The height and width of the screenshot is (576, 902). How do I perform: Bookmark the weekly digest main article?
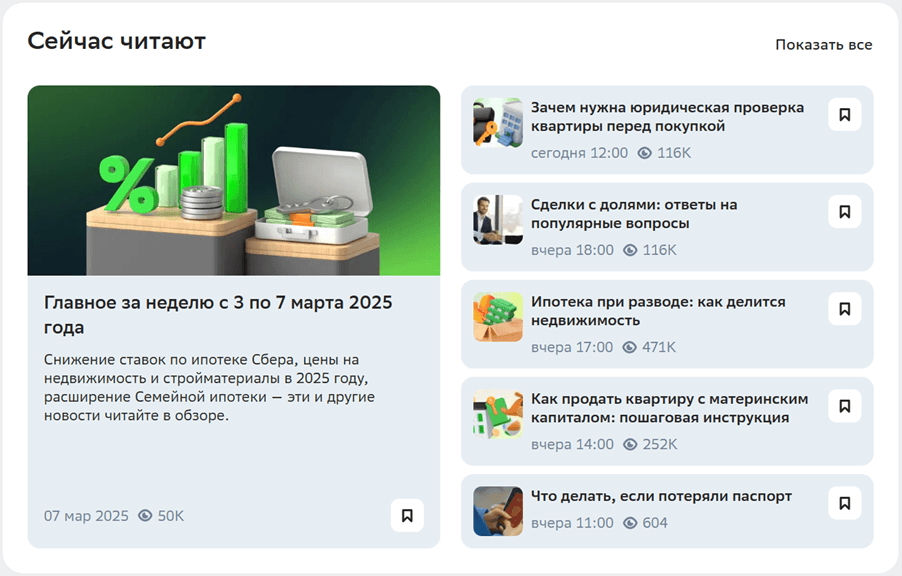pyautogui.click(x=407, y=516)
